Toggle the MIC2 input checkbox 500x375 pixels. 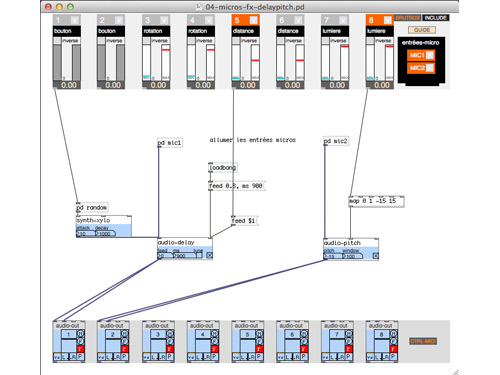coord(430,68)
